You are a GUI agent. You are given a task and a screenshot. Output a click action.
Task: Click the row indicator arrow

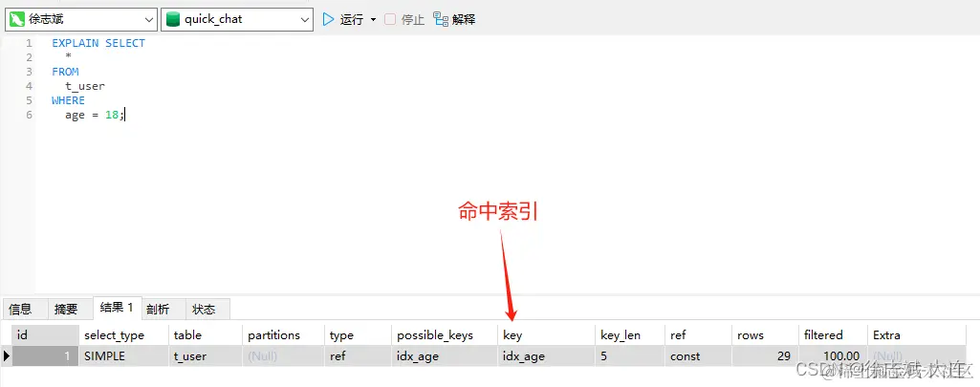(7, 356)
